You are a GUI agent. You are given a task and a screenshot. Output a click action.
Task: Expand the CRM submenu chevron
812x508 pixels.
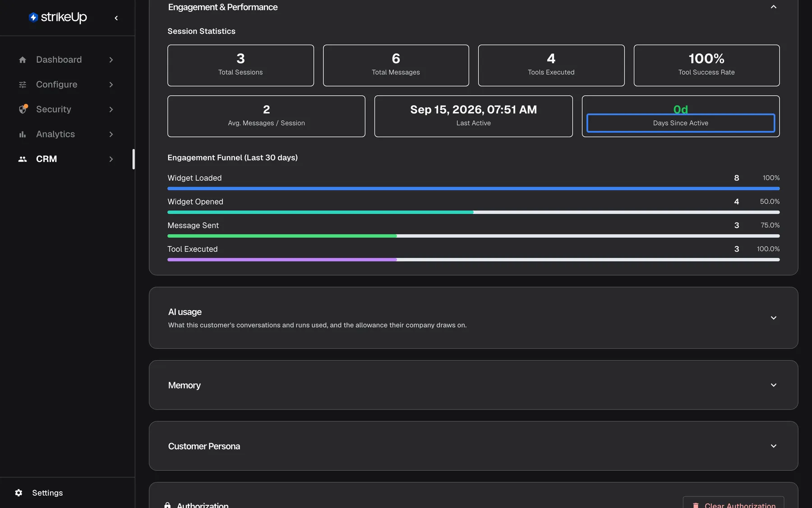(111, 159)
